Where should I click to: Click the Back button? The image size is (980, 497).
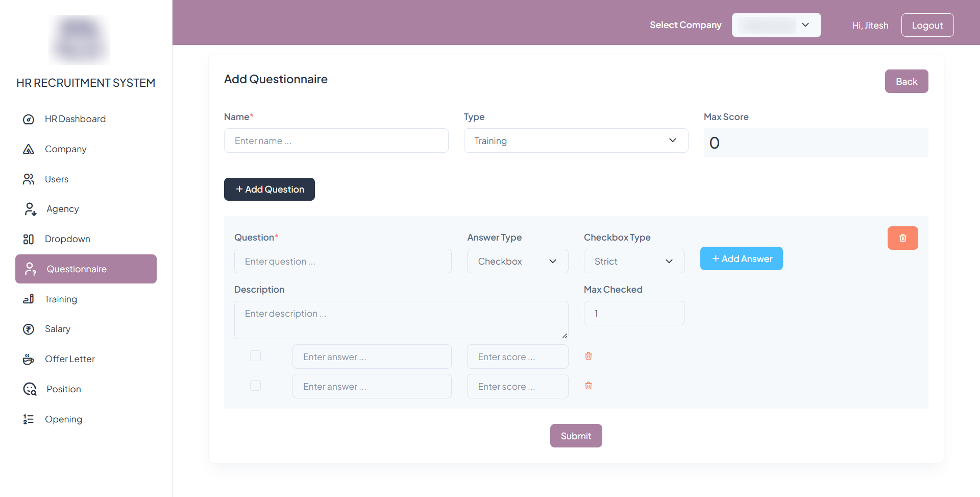point(906,81)
